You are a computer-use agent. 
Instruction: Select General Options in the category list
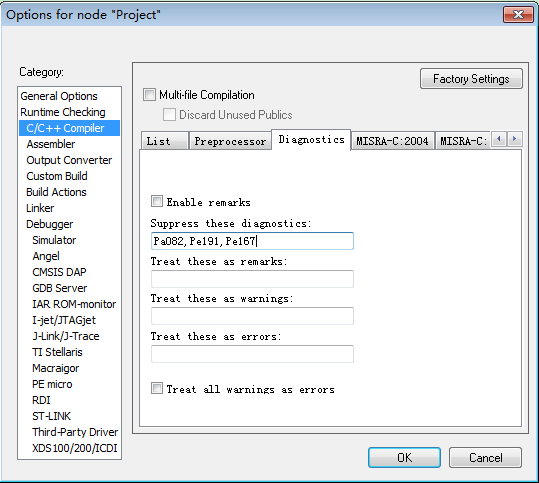pos(59,96)
